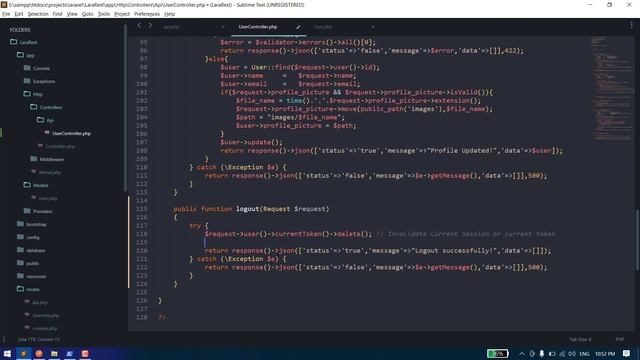Open the Windows Start menu
The image size is (640, 360).
coord(7,353)
